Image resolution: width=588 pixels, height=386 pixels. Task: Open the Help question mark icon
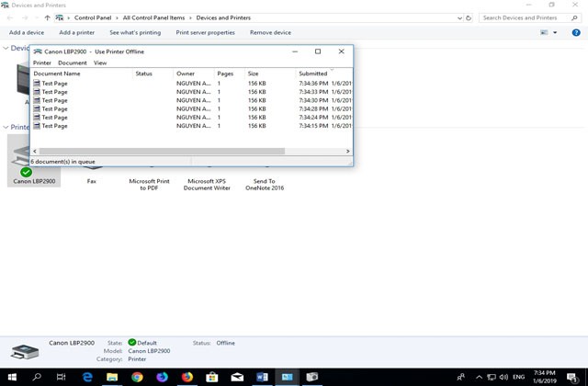pyautogui.click(x=576, y=33)
